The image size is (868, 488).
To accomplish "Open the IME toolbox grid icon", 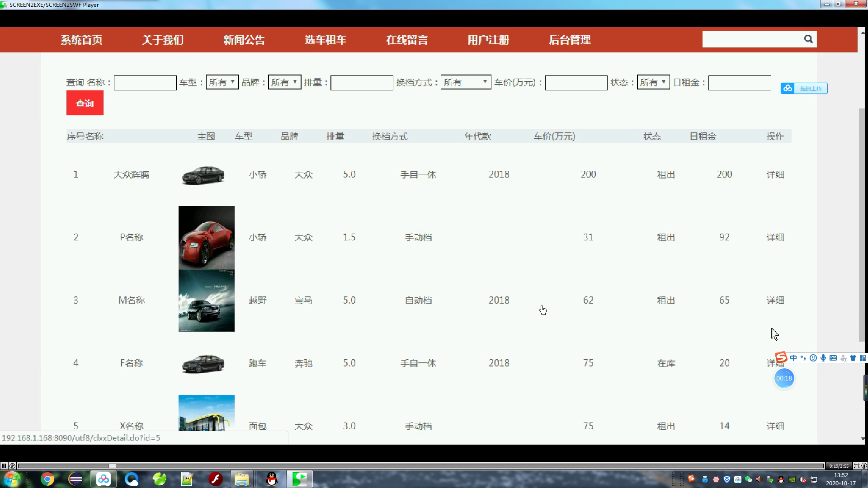I will pos(863,358).
